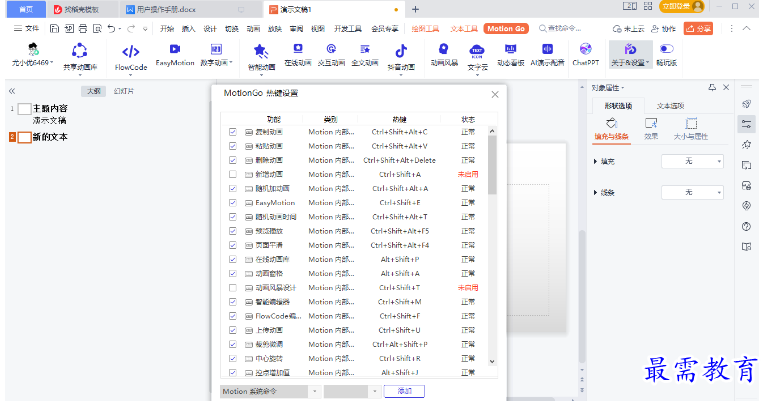The image size is (766, 401).
Task: Uncheck hotkey row Ctrl+Shift+U
Action: (233, 330)
